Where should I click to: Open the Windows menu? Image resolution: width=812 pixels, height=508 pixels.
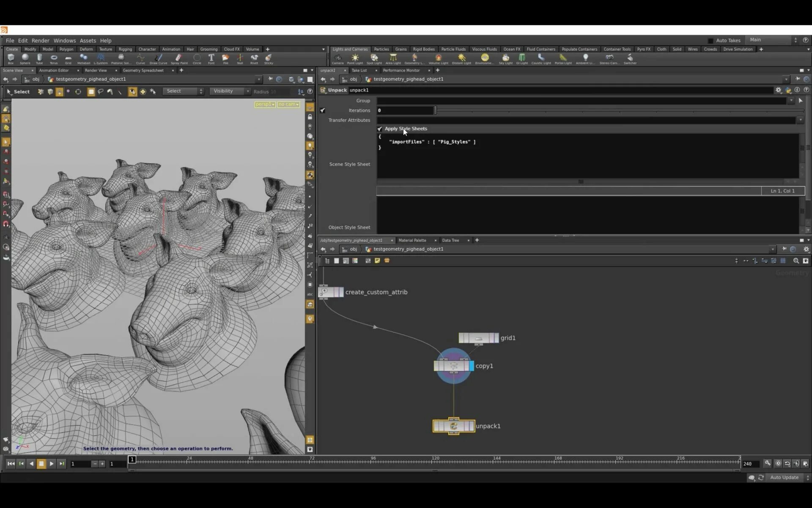[x=64, y=41]
